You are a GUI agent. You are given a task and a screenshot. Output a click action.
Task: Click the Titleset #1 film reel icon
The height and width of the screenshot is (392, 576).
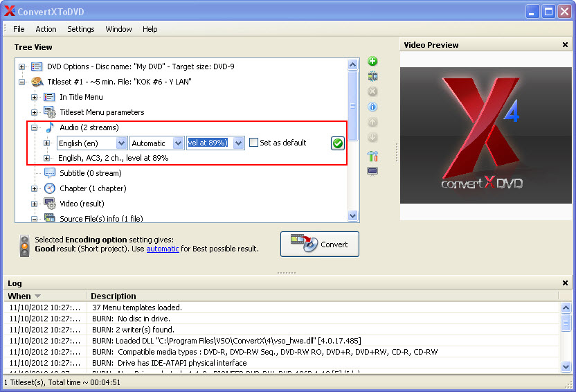pyautogui.click(x=37, y=82)
